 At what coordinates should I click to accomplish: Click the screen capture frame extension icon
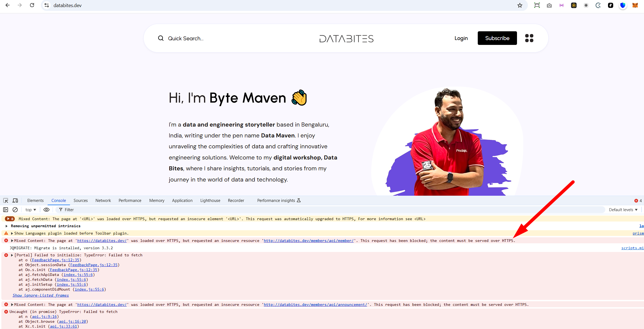(537, 5)
